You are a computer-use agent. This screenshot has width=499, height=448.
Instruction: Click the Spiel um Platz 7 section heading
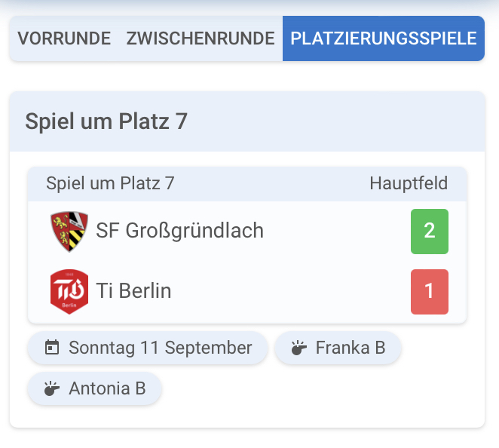point(106,121)
